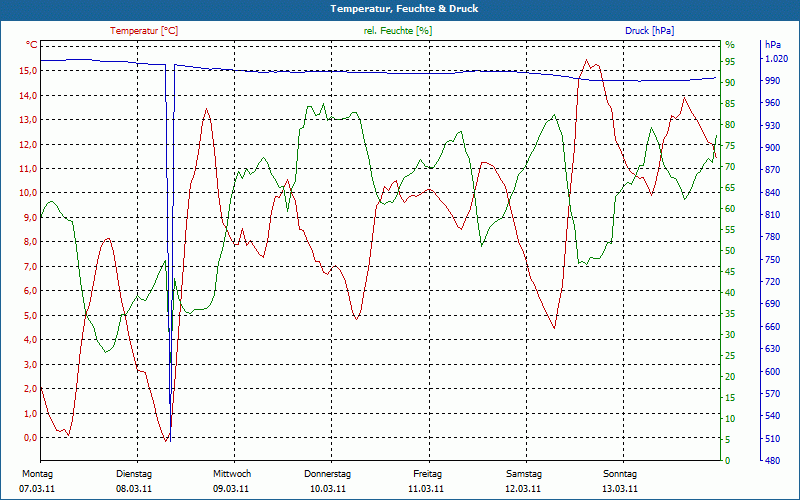The width and height of the screenshot is (800, 500).
Task: Click the date '13.03.11'
Action: tap(620, 489)
